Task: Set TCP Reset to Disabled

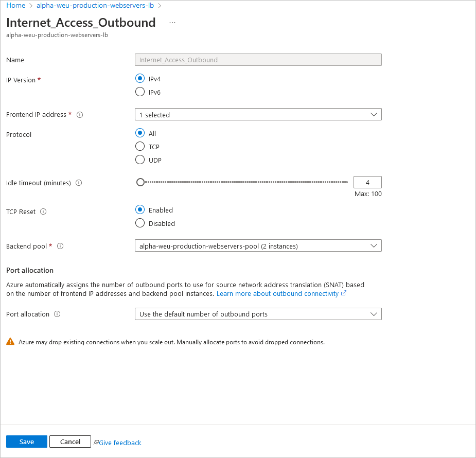Action: click(140, 223)
